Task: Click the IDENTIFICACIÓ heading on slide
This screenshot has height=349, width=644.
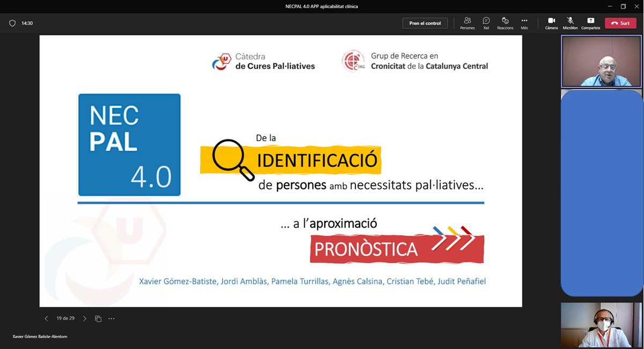Action: [x=317, y=160]
